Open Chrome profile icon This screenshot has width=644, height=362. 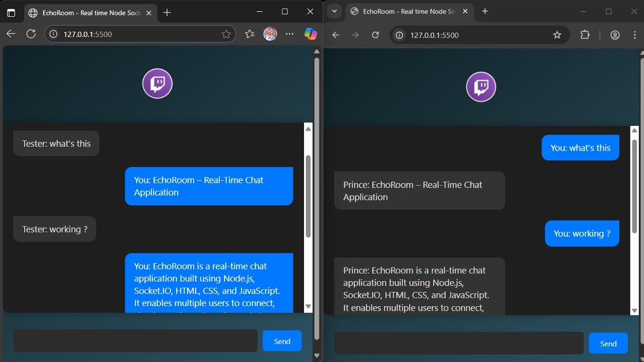click(x=615, y=35)
